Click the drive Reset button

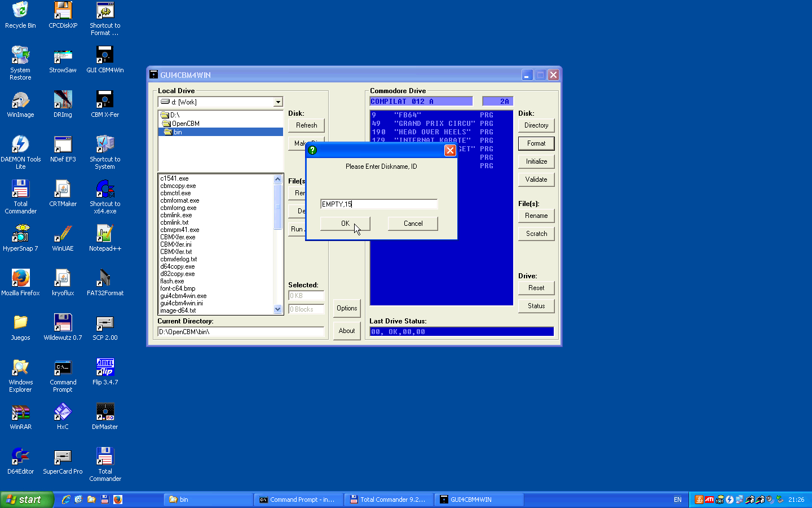tap(536, 288)
